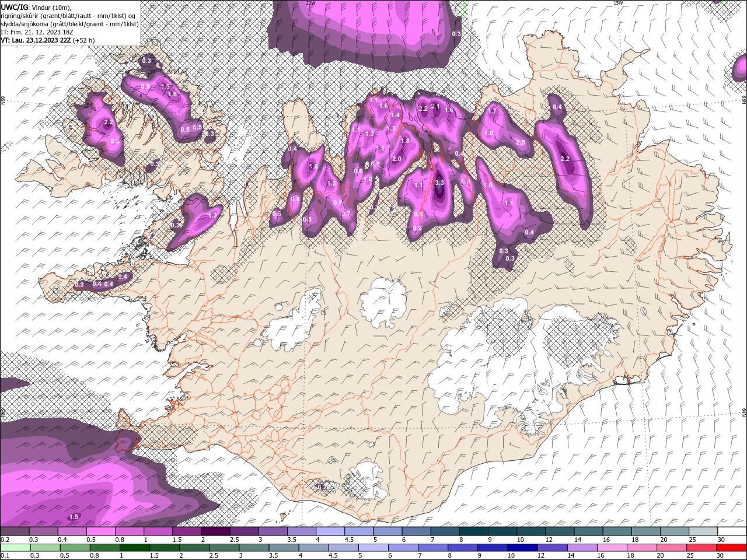Click the UWC/IG title in the header box
The image size is (747, 560).
14,7
